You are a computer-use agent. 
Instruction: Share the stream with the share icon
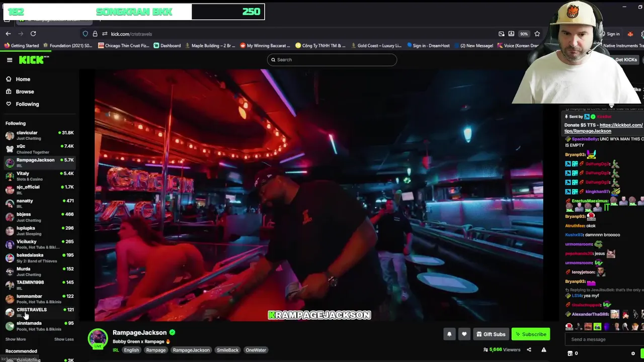coord(529,349)
